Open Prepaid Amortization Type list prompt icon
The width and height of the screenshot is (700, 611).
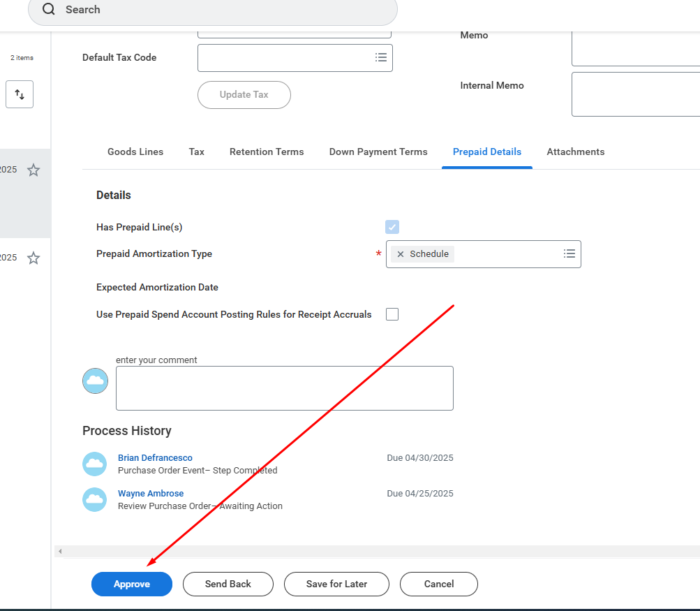click(x=569, y=254)
